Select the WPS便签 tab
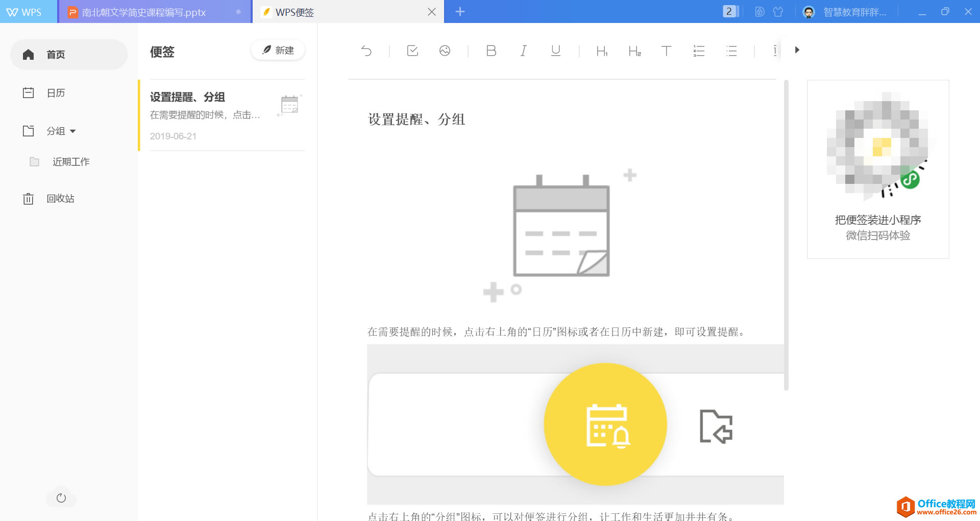980x521 pixels. [x=349, y=12]
